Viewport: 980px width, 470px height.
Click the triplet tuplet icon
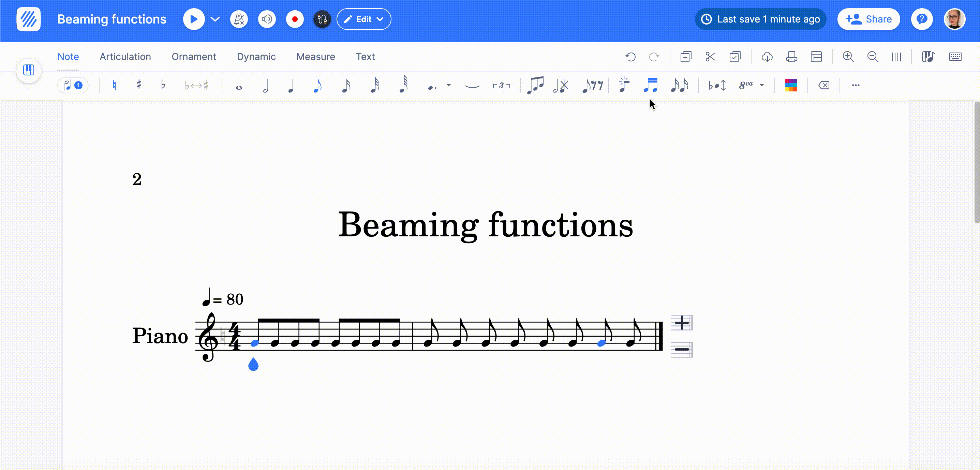(501, 85)
